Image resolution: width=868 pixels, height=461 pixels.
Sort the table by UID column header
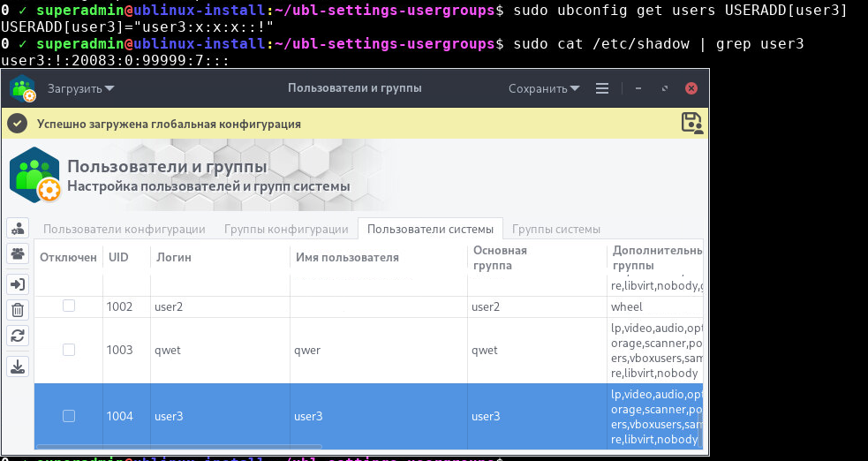[x=118, y=257]
